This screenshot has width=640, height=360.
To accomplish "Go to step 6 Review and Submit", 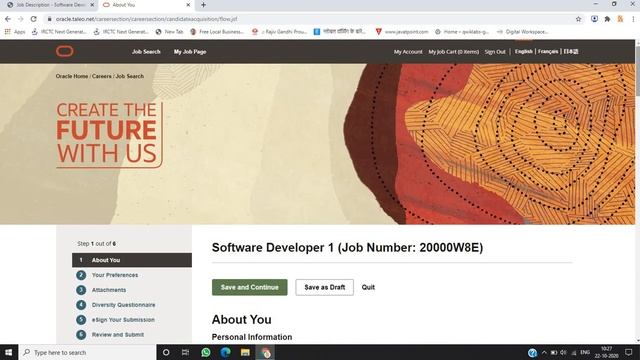I will point(110,335).
